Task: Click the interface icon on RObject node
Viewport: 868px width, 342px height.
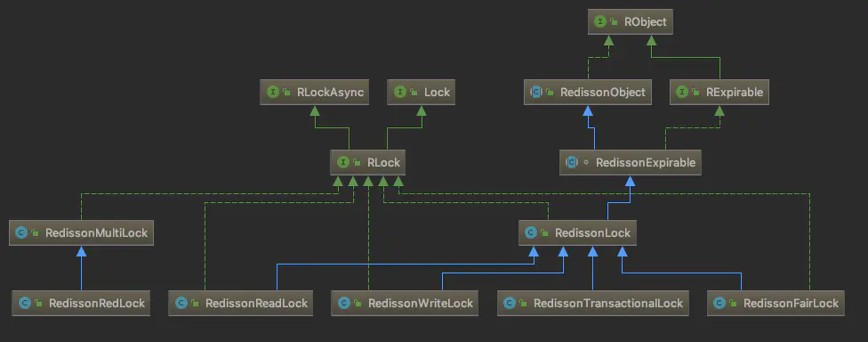Action: (x=599, y=22)
